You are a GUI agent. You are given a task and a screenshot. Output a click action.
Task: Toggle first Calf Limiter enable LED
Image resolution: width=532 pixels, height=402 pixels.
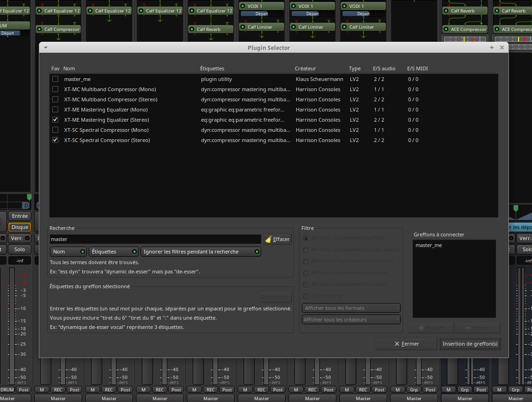pyautogui.click(x=243, y=27)
